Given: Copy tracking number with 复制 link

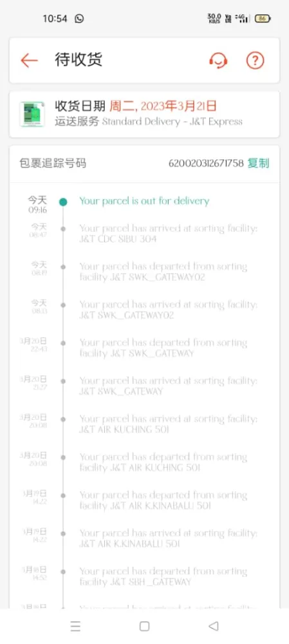Looking at the screenshot, I should (x=258, y=164).
